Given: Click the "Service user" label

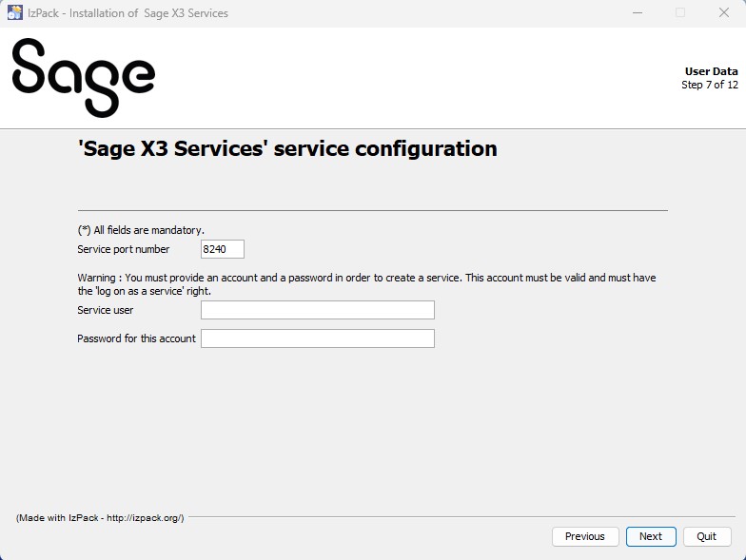Looking at the screenshot, I should [106, 310].
